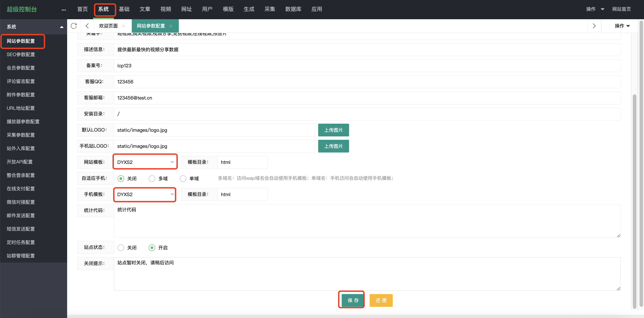Open 采集参数配置 in sidebar
The width and height of the screenshot is (644, 318).
[x=21, y=135]
